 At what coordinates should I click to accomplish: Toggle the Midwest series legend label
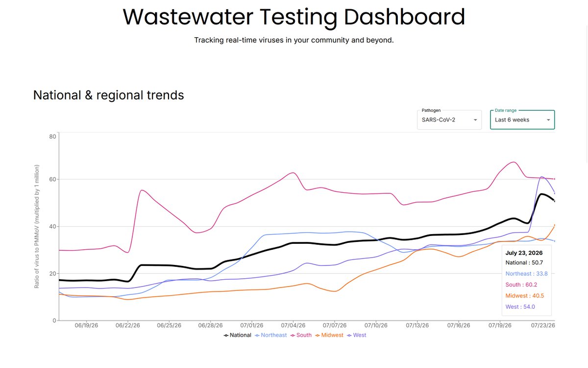click(x=332, y=335)
